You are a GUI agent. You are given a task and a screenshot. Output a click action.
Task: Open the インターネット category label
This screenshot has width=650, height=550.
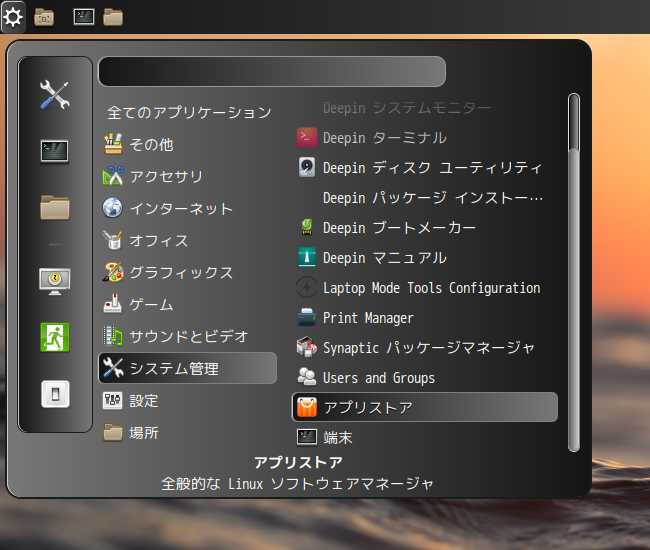(181, 208)
